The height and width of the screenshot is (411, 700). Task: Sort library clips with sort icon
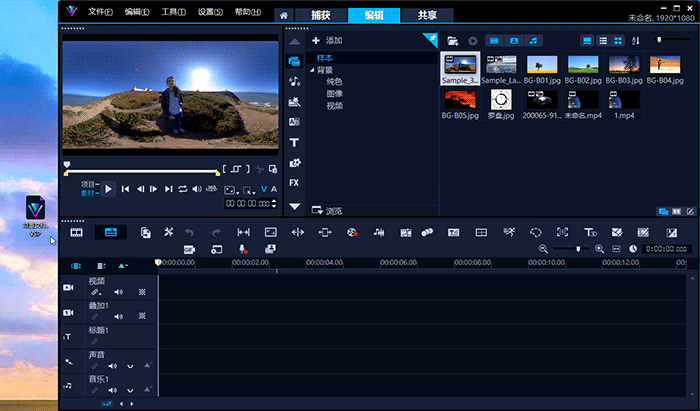click(636, 41)
